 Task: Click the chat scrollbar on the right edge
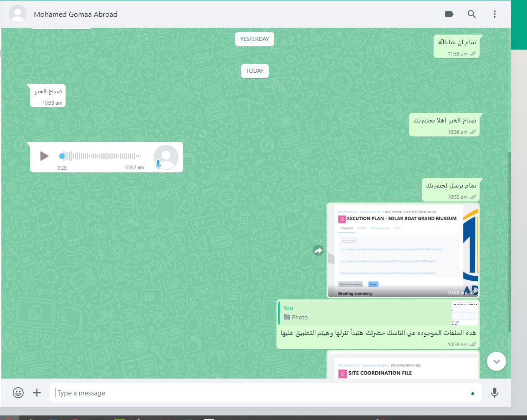[509, 242]
